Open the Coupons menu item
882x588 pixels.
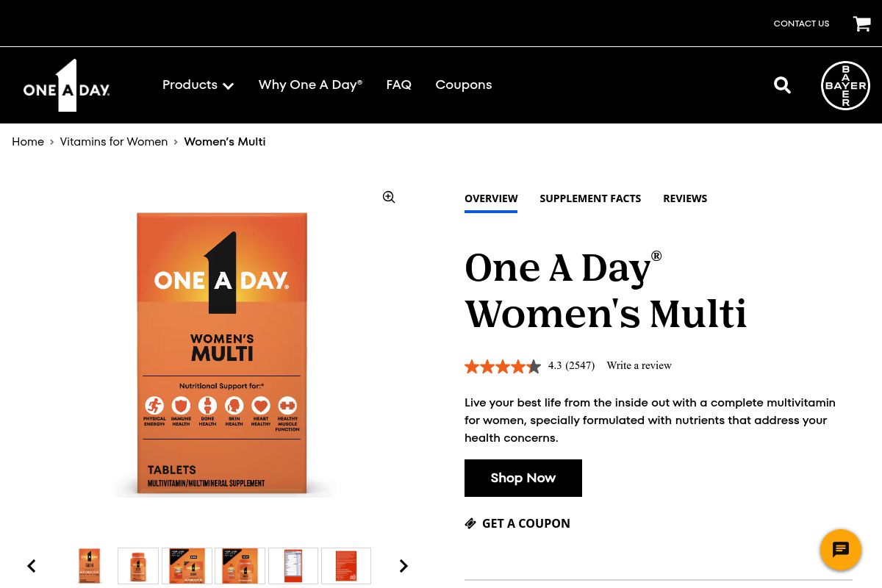464,85
